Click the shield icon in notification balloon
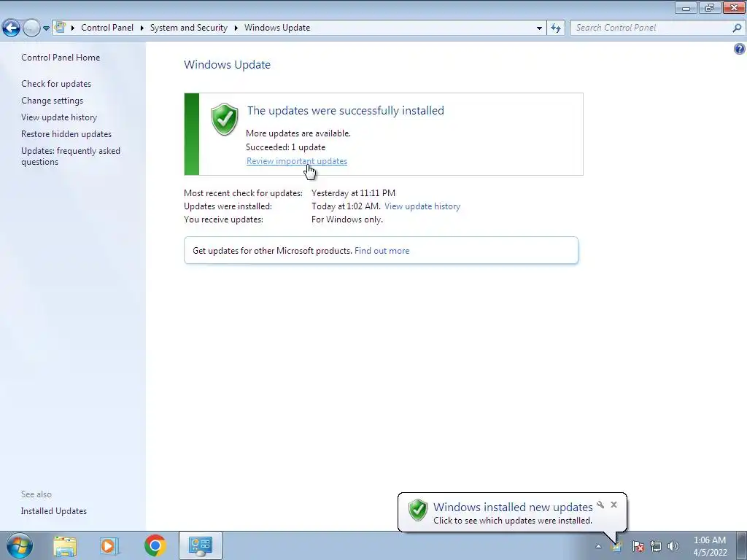The height and width of the screenshot is (560, 747). (x=418, y=510)
